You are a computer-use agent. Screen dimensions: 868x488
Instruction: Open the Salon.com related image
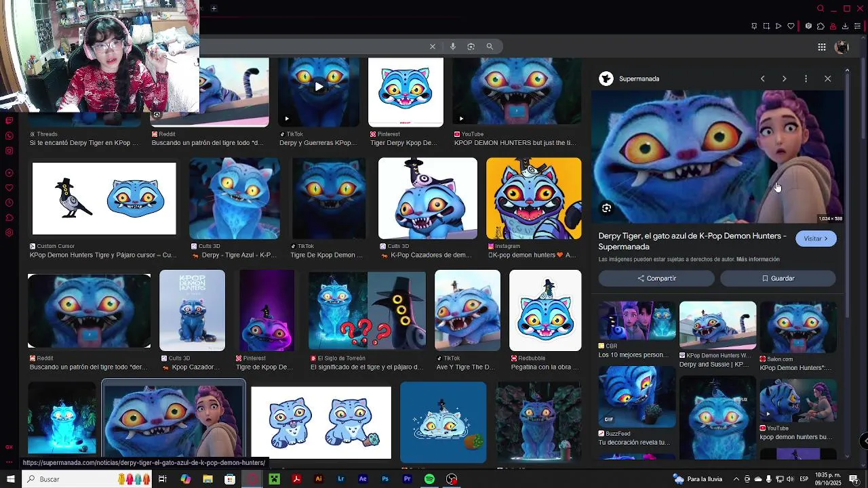click(x=797, y=327)
